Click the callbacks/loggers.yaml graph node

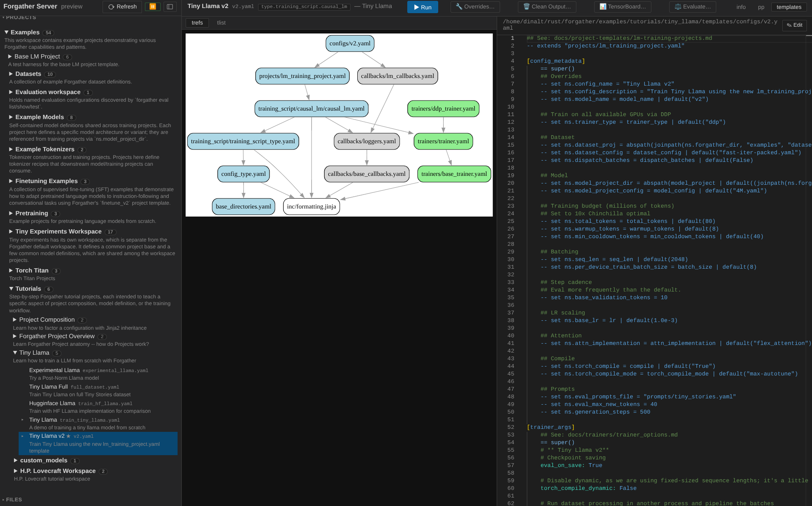[367, 141]
